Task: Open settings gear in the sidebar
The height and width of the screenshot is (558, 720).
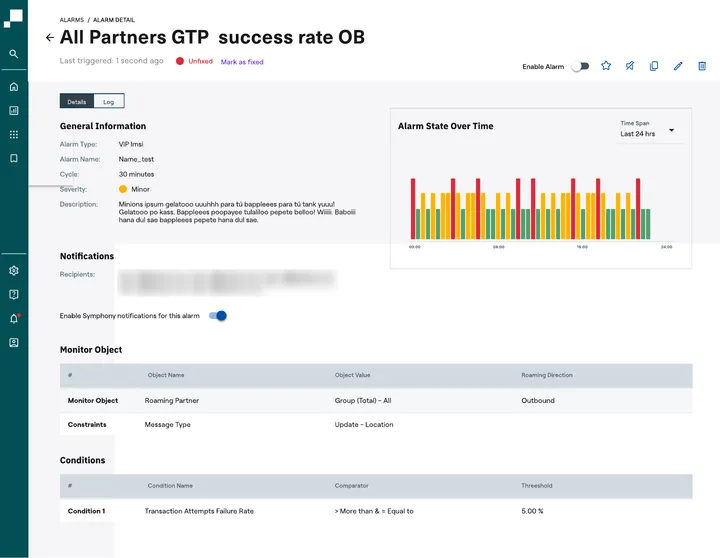Action: 14,271
